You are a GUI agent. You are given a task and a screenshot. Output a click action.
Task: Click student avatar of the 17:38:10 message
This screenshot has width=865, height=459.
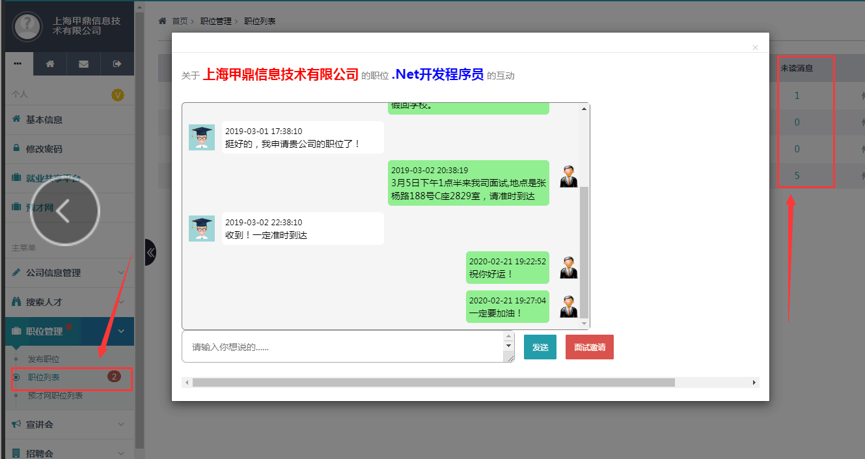[x=202, y=137]
